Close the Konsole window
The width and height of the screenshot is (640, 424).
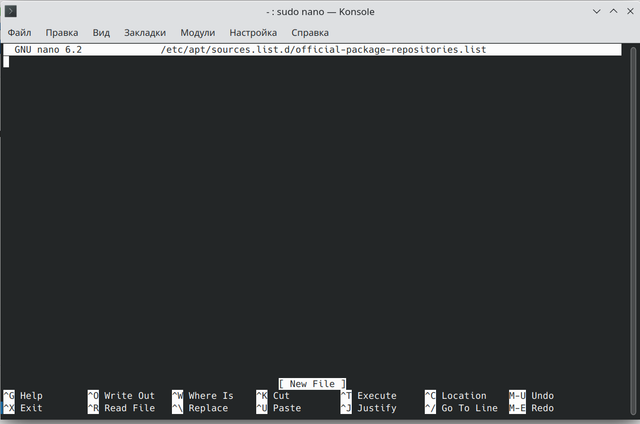pos(630,11)
